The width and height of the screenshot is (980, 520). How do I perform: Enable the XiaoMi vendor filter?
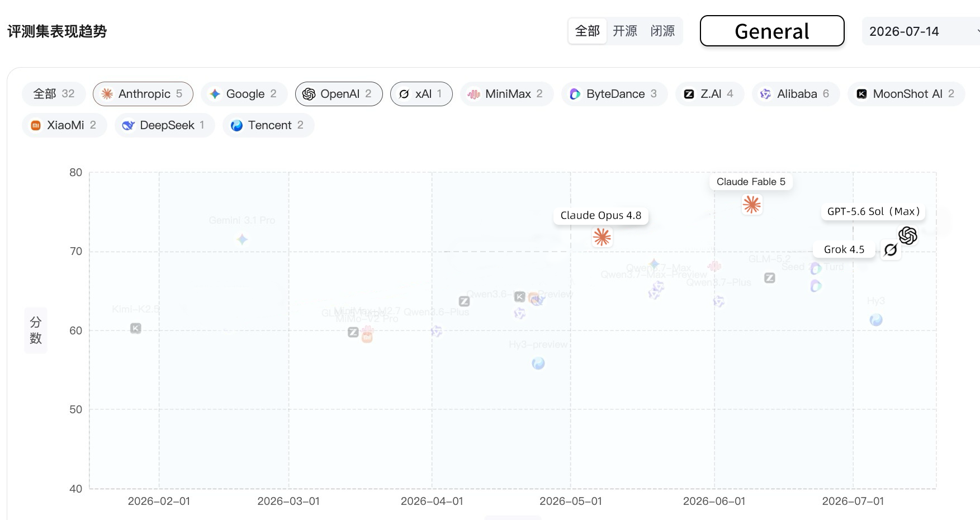click(64, 125)
